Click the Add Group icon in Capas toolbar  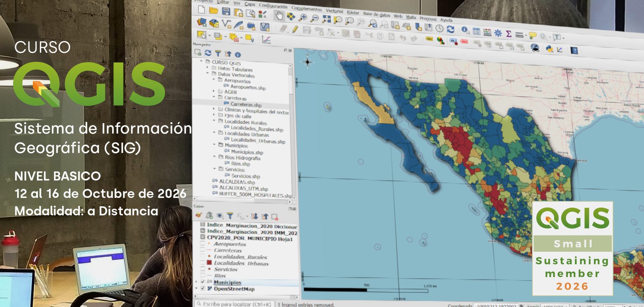point(209,215)
